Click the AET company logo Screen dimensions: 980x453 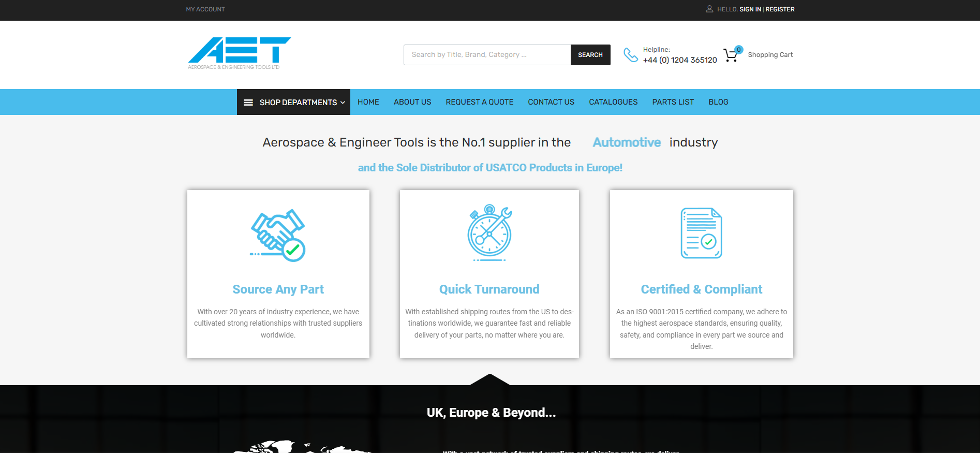[239, 53]
